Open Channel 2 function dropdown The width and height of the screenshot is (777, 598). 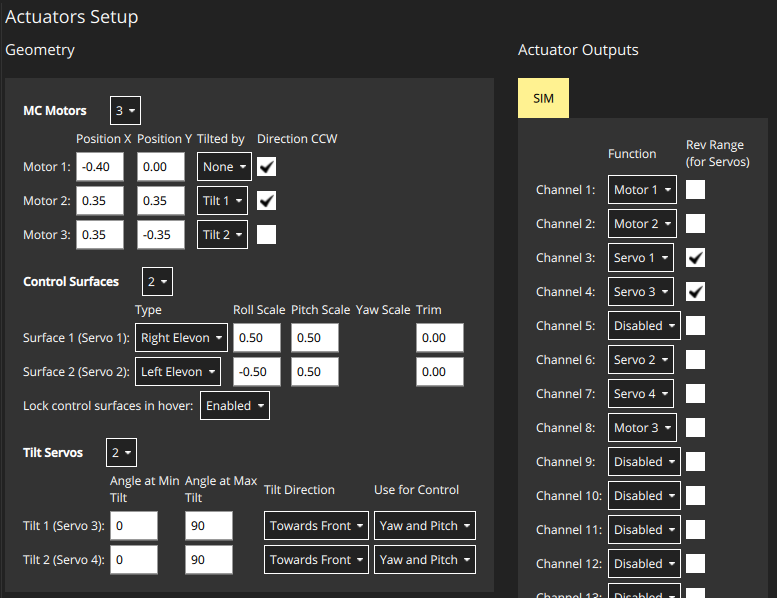(x=642, y=223)
